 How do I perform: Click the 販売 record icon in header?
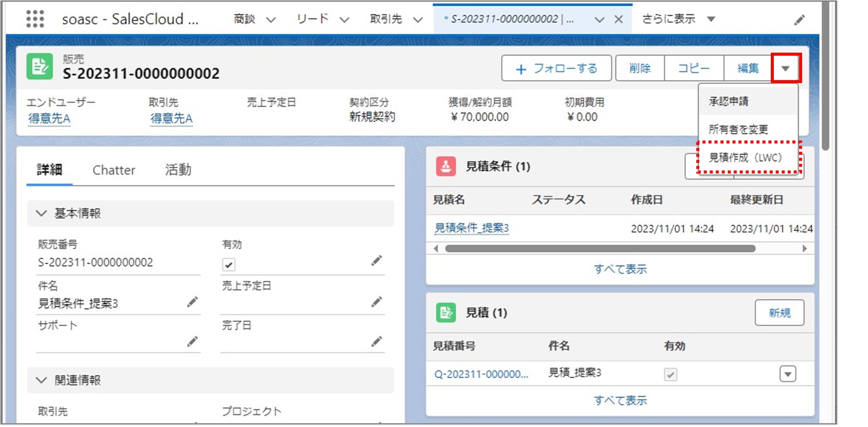[x=40, y=67]
